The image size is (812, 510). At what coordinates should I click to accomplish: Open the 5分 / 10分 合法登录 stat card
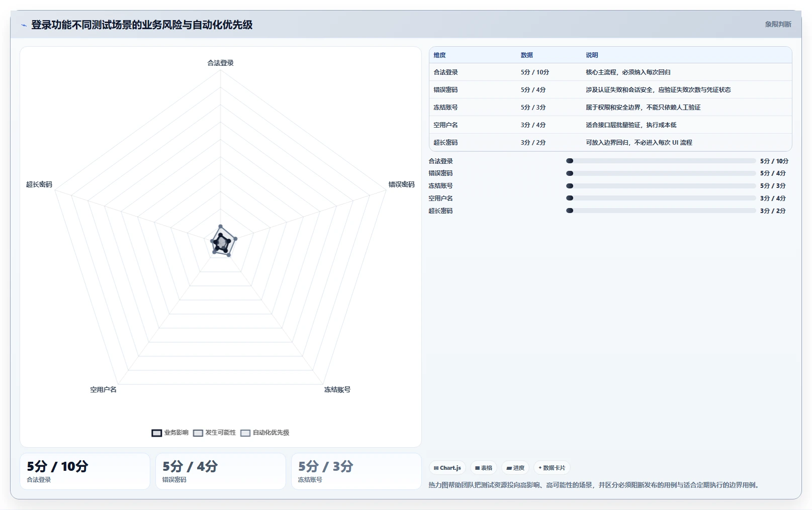click(x=85, y=471)
